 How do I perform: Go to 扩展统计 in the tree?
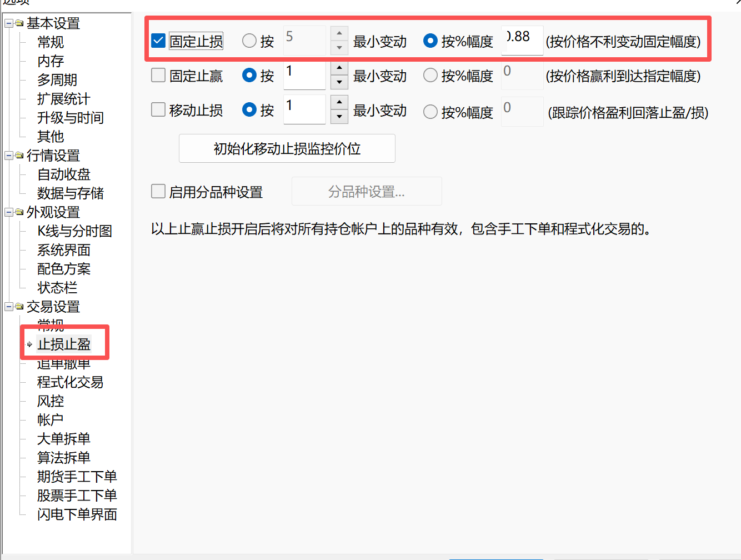[x=64, y=99]
